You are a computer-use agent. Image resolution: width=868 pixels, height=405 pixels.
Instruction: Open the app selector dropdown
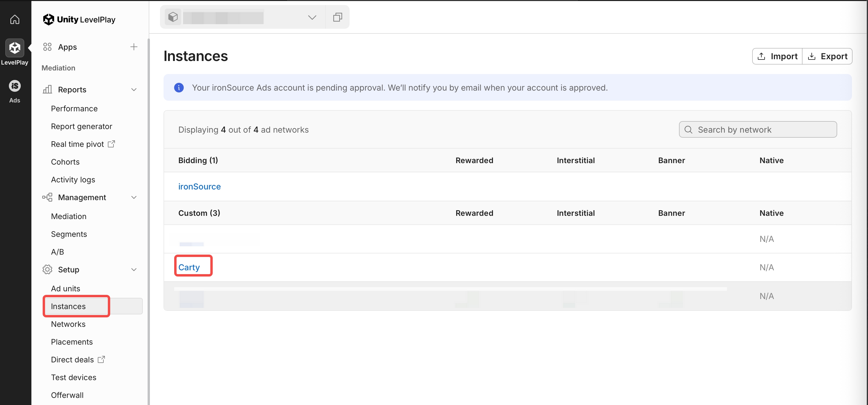312,17
